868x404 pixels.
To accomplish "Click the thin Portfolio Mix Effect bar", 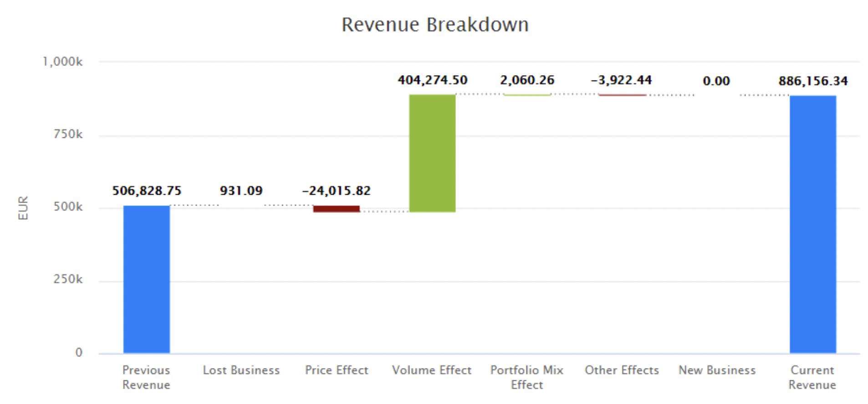I will coord(527,95).
